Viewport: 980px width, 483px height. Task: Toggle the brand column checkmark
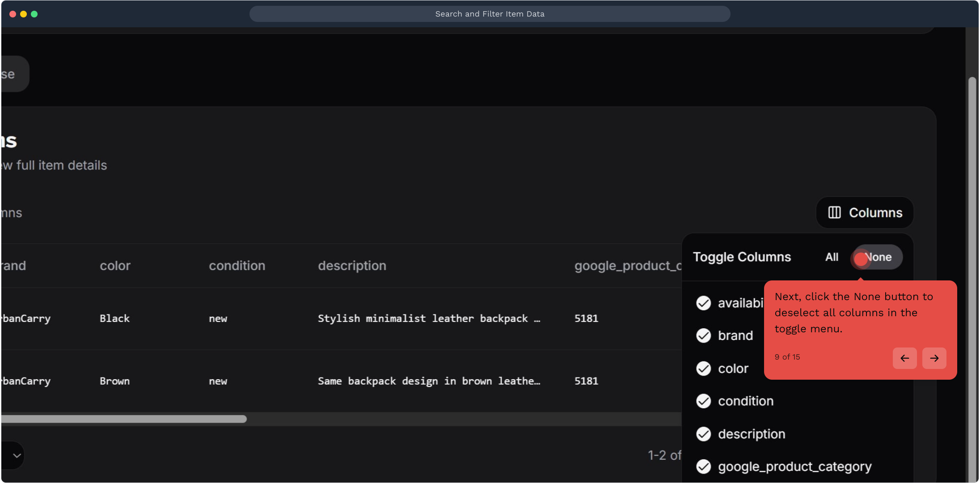point(704,336)
